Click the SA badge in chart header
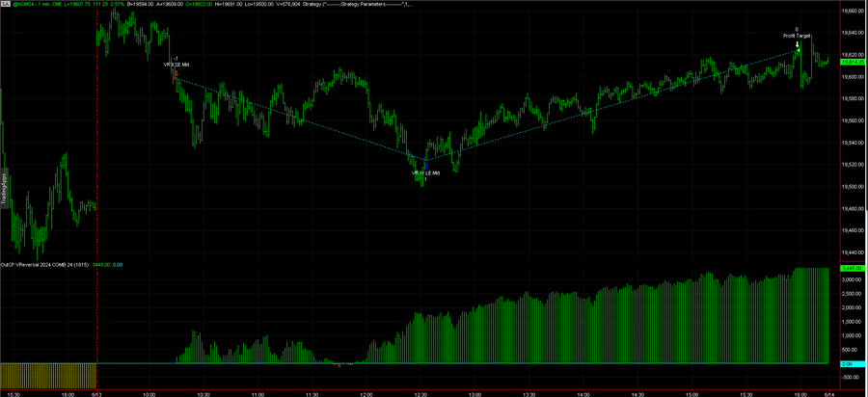Viewport: 868px width, 397px height. [5, 5]
